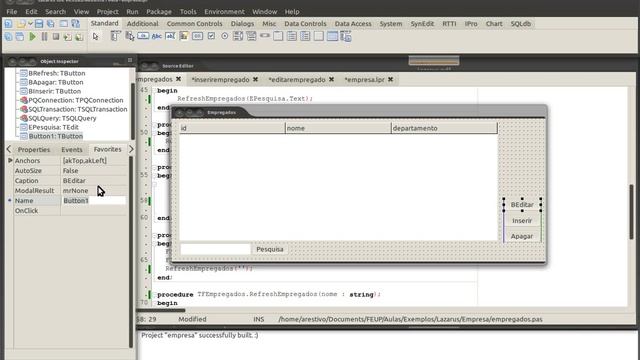Viewport: 640px width, 360px height.
Task: Open the File menu
Action: click(x=12, y=11)
